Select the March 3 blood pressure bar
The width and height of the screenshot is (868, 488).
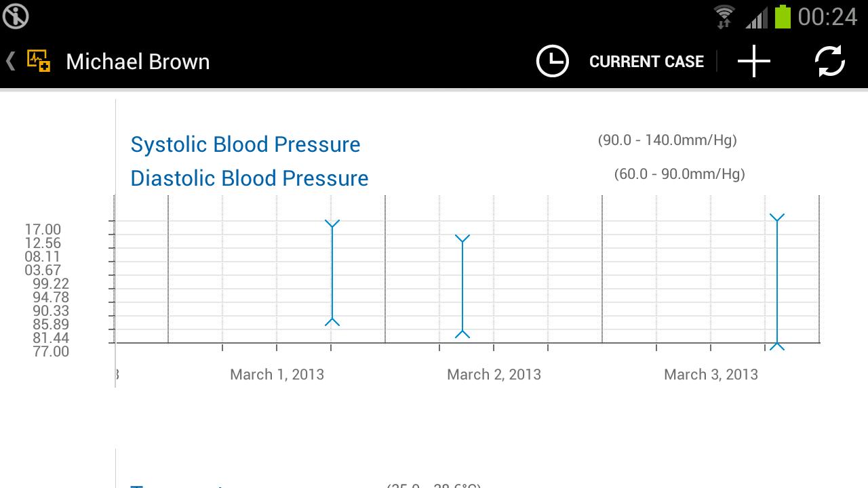[777, 281]
